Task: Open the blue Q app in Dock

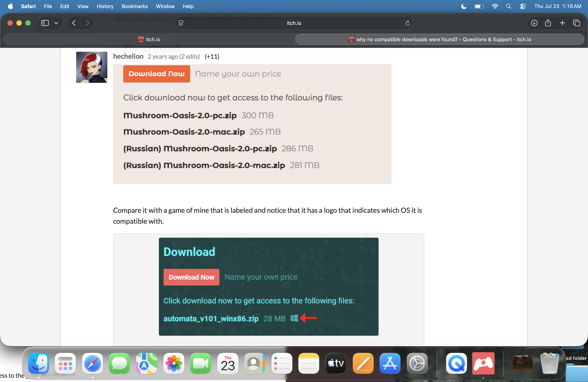Action: 456,363
